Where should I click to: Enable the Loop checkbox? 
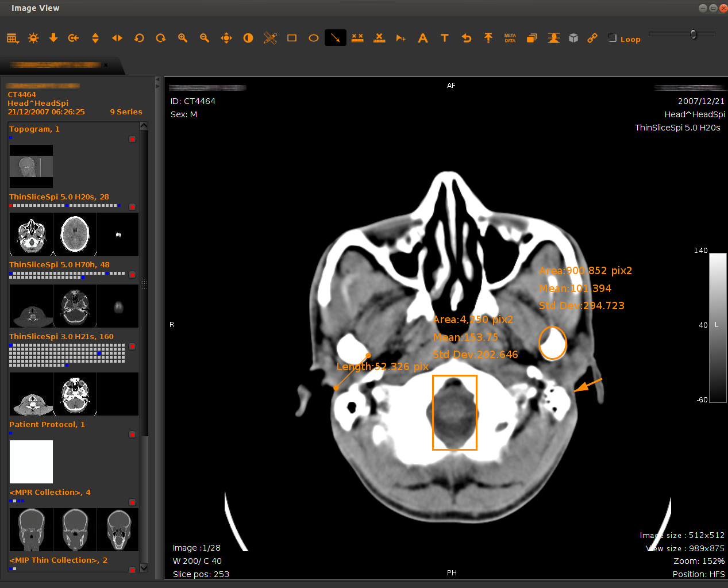click(x=613, y=39)
